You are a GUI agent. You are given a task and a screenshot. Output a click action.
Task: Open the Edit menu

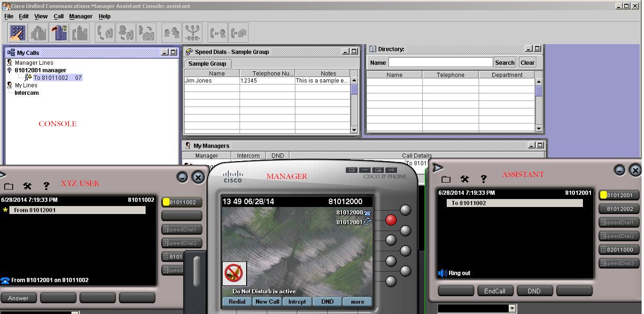point(23,16)
